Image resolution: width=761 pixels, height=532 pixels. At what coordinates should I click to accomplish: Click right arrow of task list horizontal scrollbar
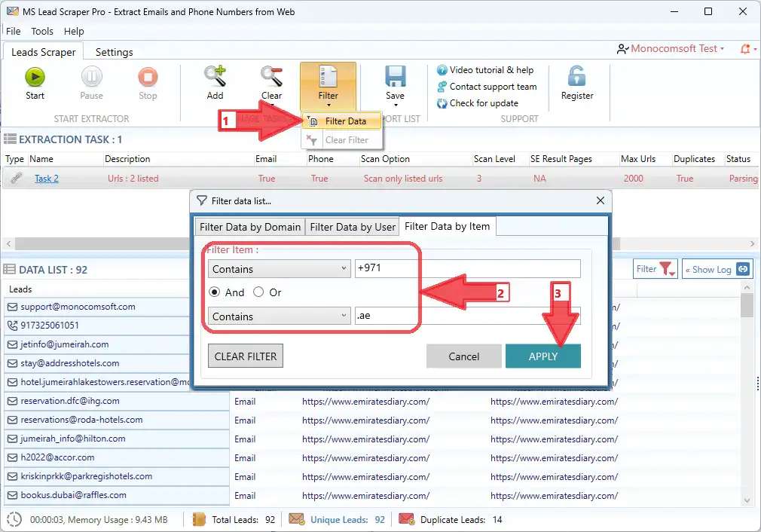(x=752, y=243)
